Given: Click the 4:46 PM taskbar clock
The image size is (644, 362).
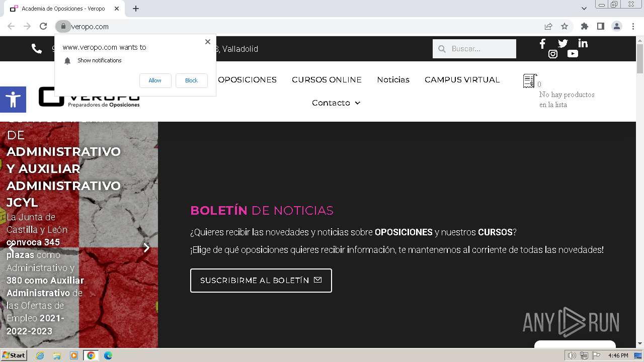Looking at the screenshot, I should coord(618,355).
